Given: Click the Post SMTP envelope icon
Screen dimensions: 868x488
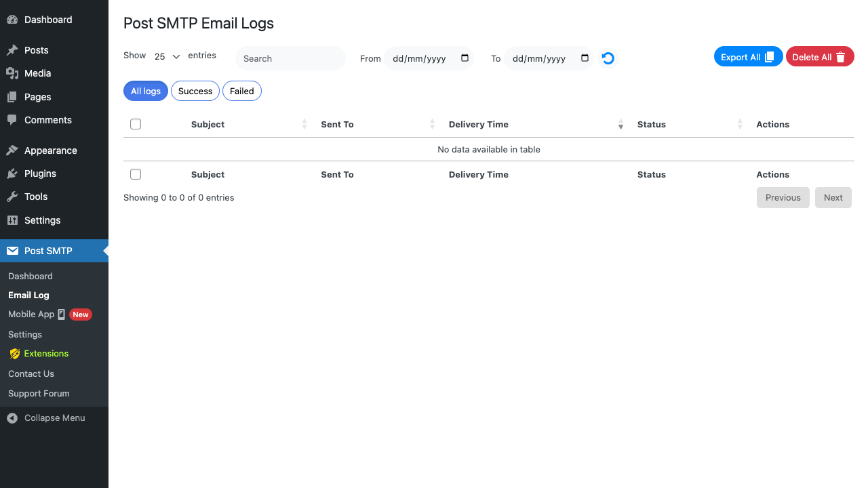Looking at the screenshot, I should coord(12,251).
